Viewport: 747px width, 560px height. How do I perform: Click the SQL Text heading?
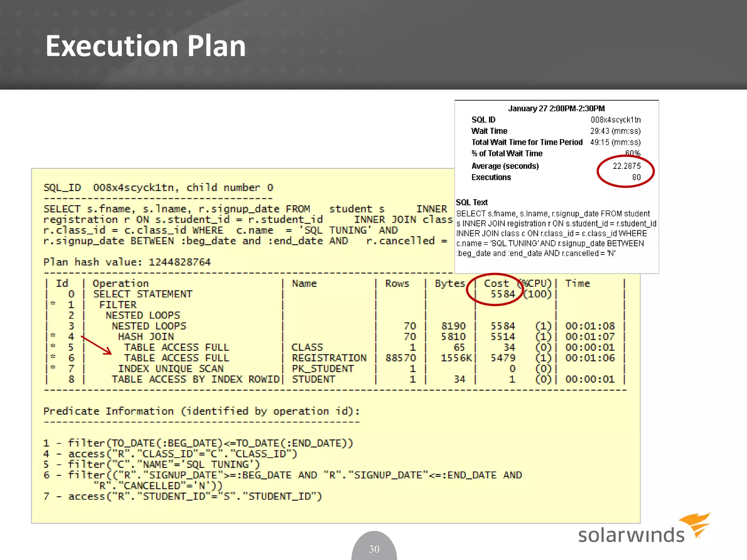(472, 202)
